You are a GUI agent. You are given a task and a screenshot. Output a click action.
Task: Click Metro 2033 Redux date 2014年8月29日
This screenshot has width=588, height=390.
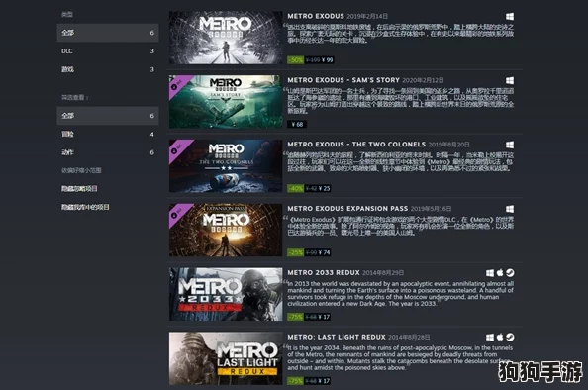click(383, 272)
